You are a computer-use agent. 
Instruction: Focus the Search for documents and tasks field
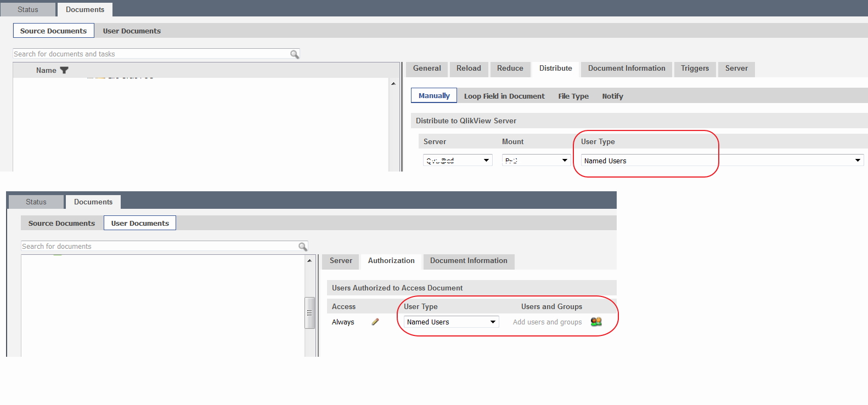click(x=152, y=54)
